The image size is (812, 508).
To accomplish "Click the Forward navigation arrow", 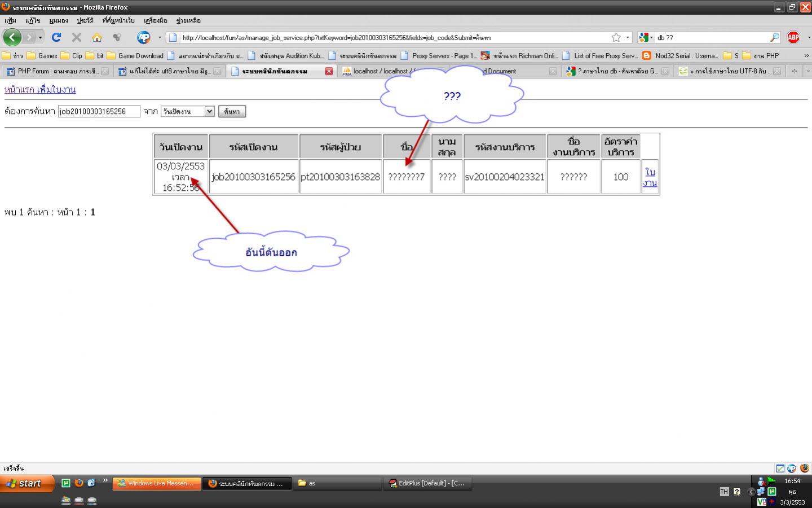I will coord(29,37).
